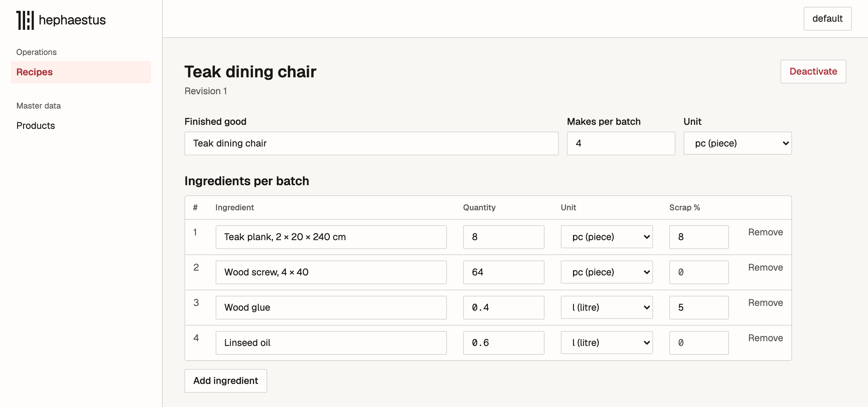Focus the Makes per batch field

[621, 143]
